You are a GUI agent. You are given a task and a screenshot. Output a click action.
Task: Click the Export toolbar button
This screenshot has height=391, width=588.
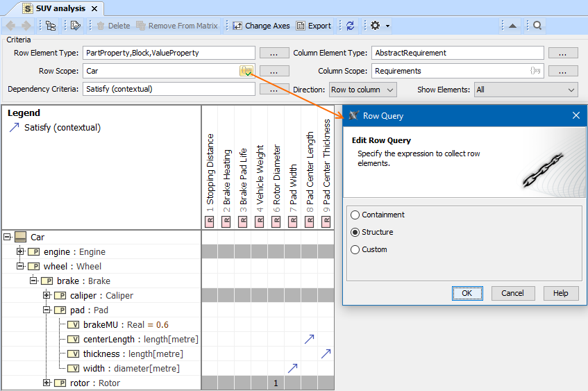click(x=314, y=26)
